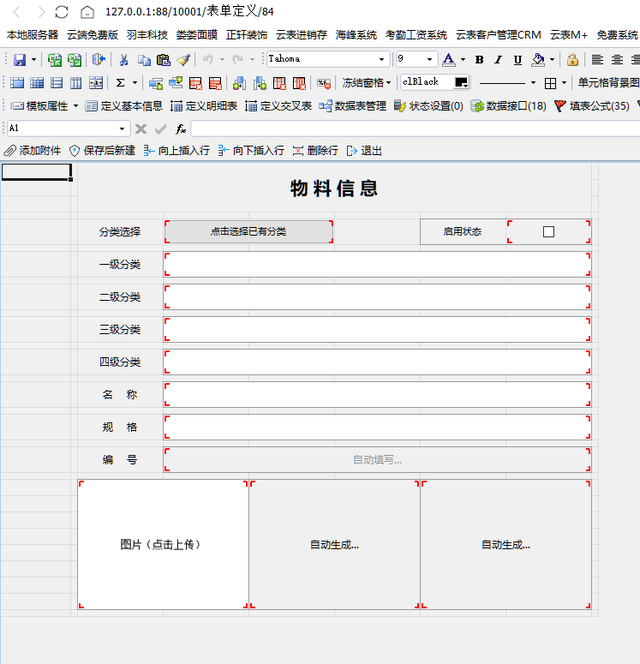Click 点击选择已有分类 button

pyautogui.click(x=248, y=232)
